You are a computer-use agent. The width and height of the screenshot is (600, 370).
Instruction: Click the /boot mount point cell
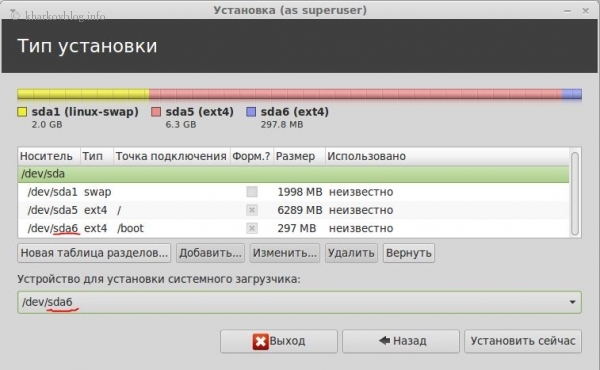click(130, 228)
